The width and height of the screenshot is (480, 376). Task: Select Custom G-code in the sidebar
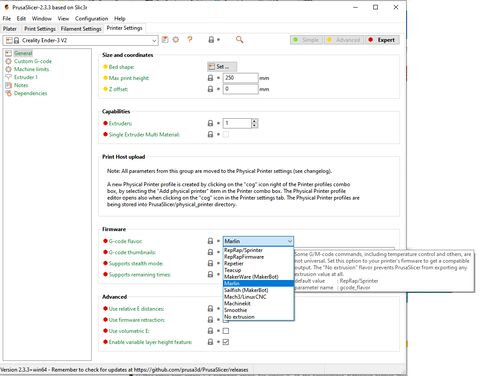click(33, 61)
